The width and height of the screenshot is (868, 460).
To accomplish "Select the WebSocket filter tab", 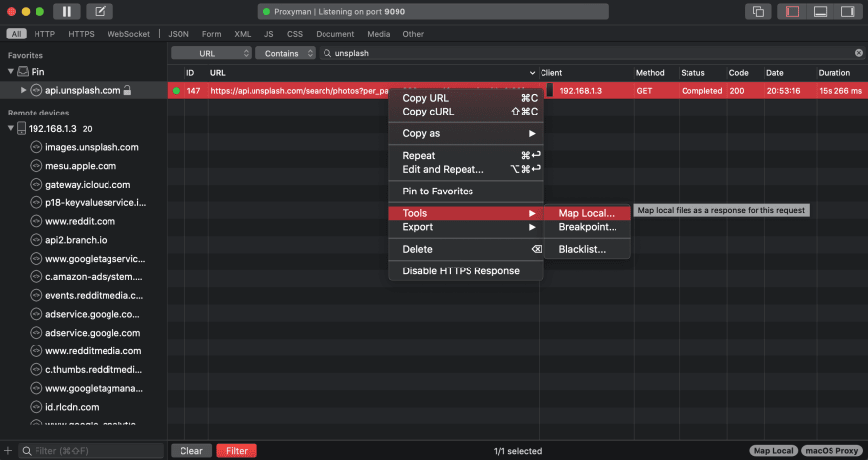I will click(x=128, y=34).
